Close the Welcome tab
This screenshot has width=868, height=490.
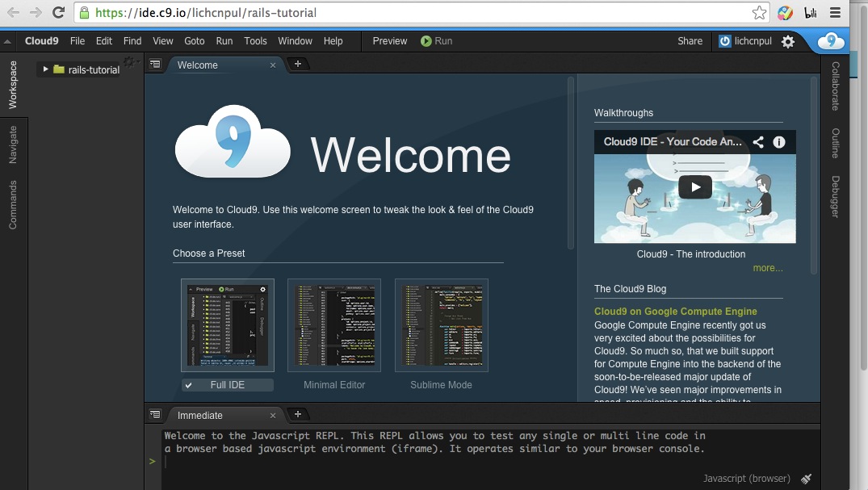click(x=273, y=65)
